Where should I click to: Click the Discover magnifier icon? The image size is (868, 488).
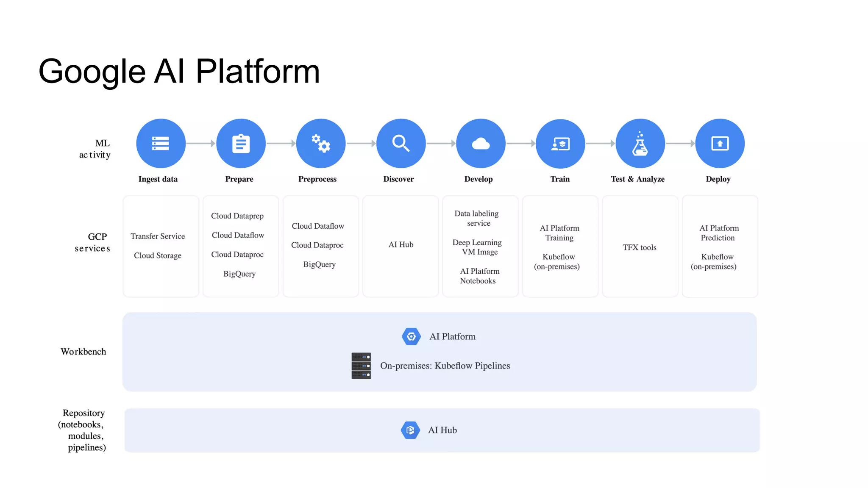coord(401,144)
